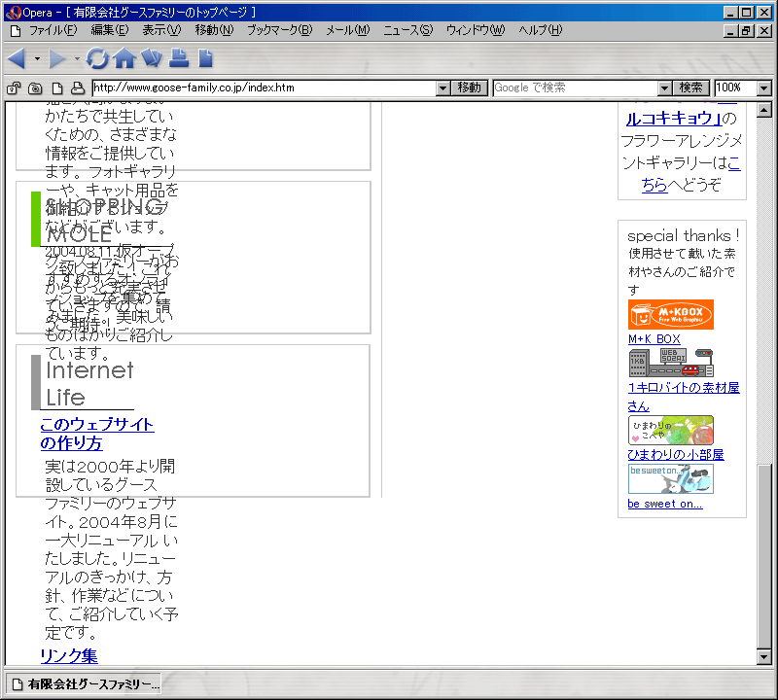778x700 pixels.
Task: Open the ブックマーク menu
Action: pos(280,31)
